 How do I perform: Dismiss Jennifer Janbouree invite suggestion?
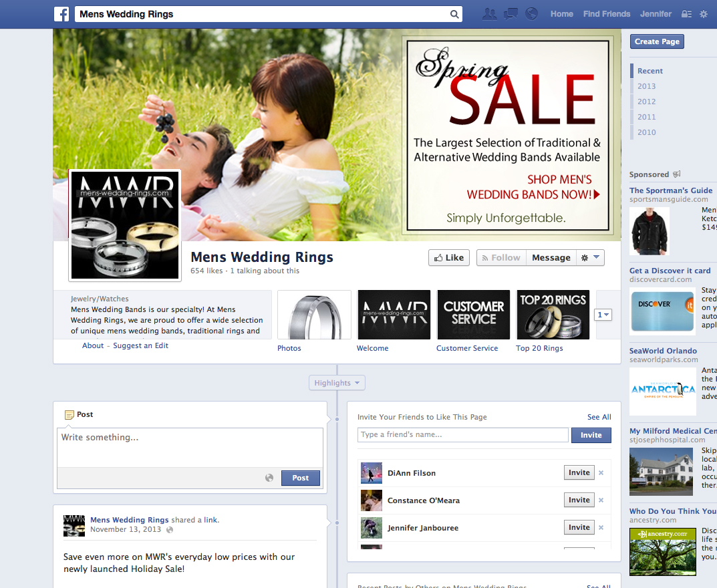(601, 528)
